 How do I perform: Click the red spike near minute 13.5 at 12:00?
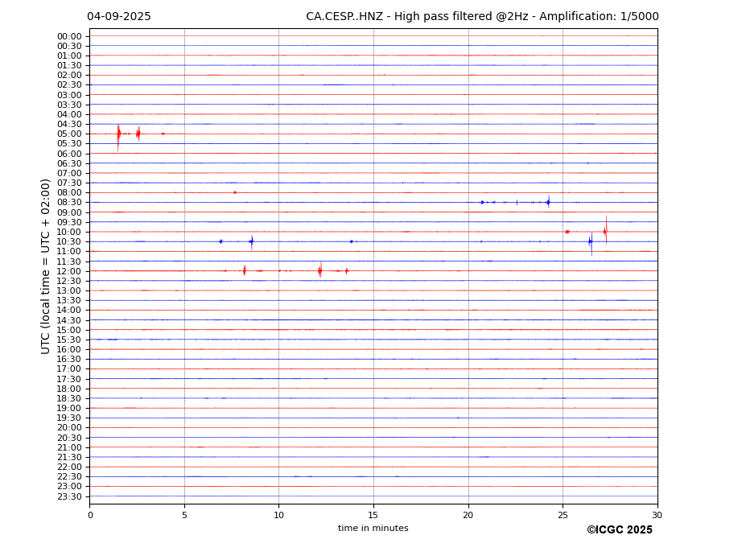tap(347, 270)
